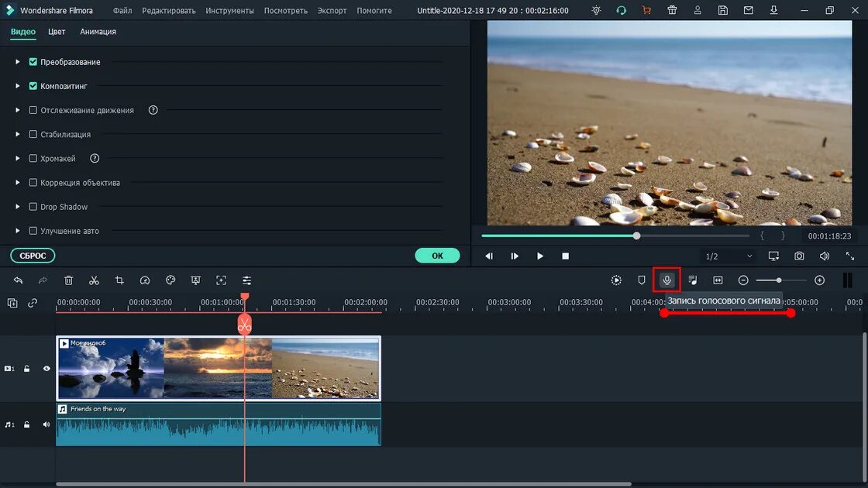The width and height of the screenshot is (868, 488).
Task: Click the Green Screen tool icon
Action: coord(196,280)
